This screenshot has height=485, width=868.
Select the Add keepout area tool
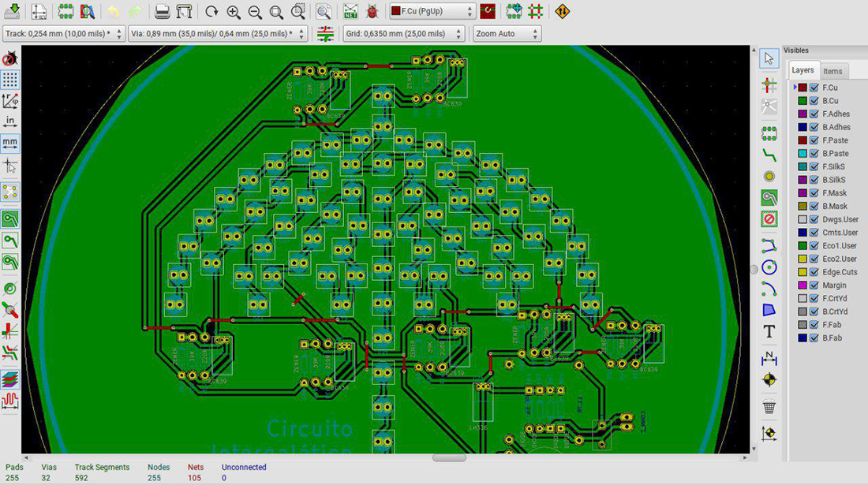[769, 219]
